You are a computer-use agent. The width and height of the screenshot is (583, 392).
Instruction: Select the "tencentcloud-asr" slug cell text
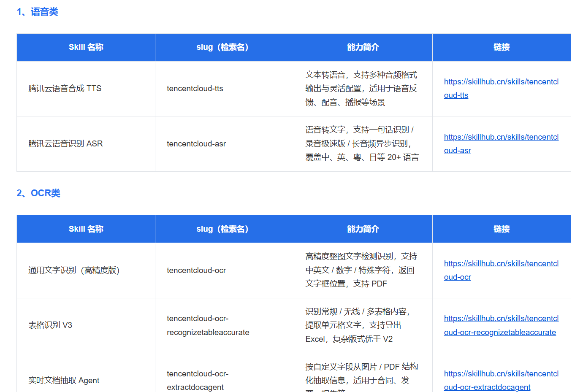click(196, 144)
